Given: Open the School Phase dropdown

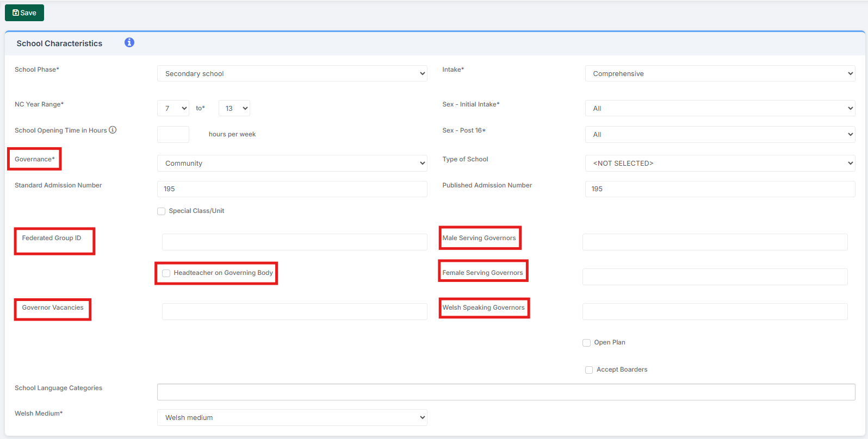Looking at the screenshot, I should pos(292,73).
